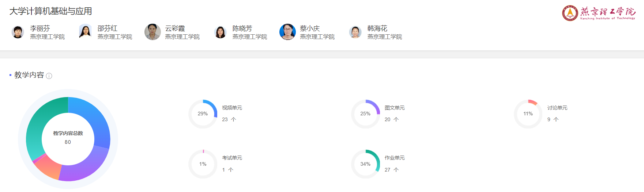Open teacher name 李丽芬
This screenshot has width=644, height=192.
(x=40, y=28)
